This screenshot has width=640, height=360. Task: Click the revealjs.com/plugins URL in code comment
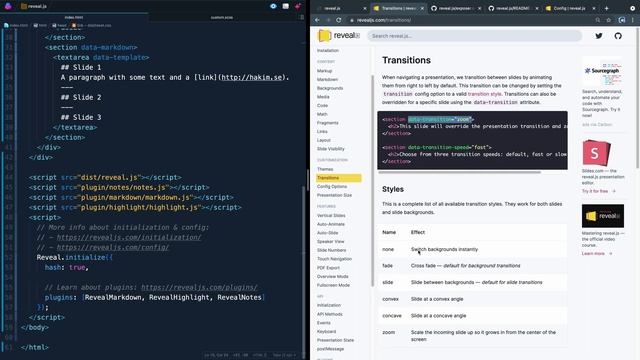199,287
